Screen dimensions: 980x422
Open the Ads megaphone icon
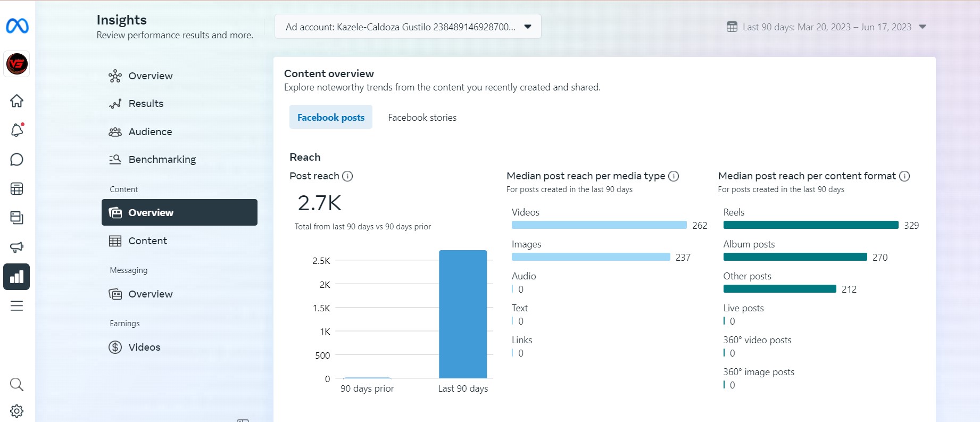pos(17,247)
